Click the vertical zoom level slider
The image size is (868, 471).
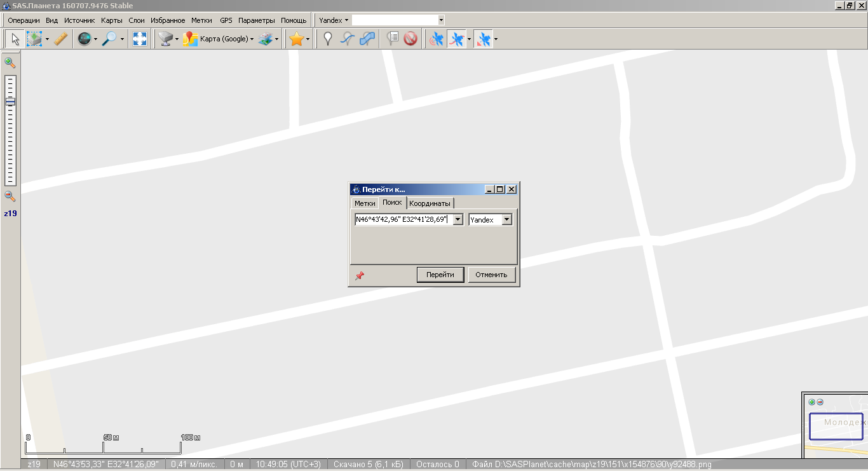pos(10,130)
